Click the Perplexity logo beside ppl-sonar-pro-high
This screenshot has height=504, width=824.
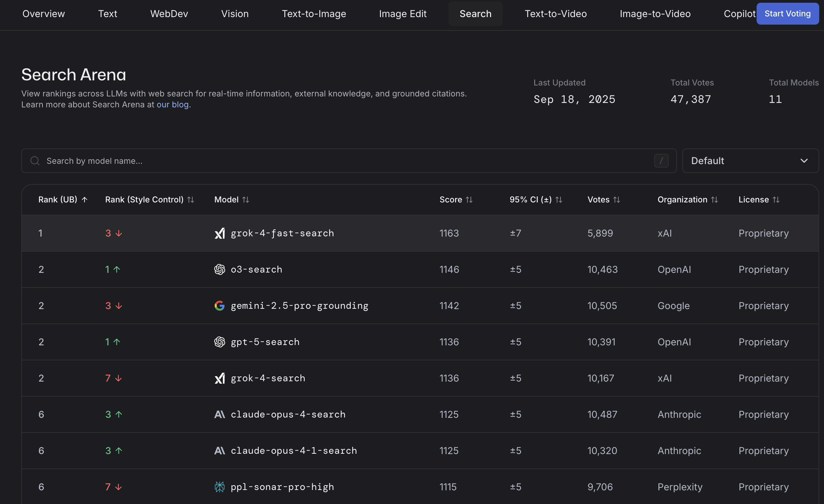(x=219, y=487)
